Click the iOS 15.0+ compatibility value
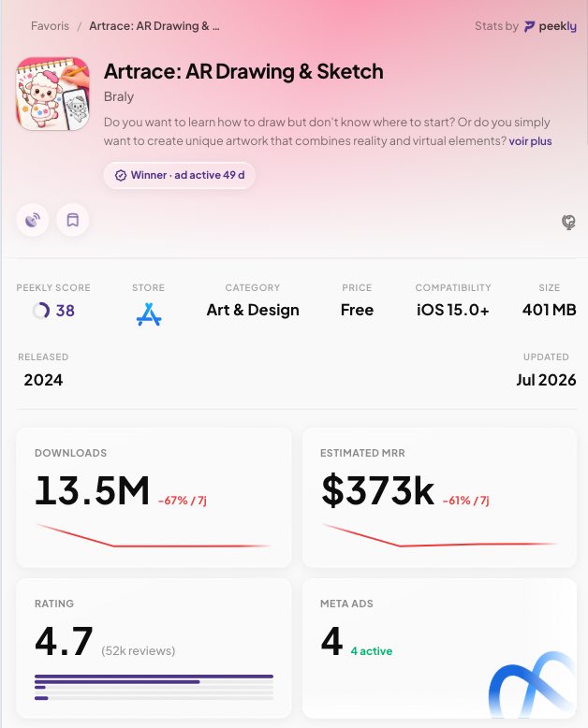This screenshot has width=588, height=728. [453, 310]
